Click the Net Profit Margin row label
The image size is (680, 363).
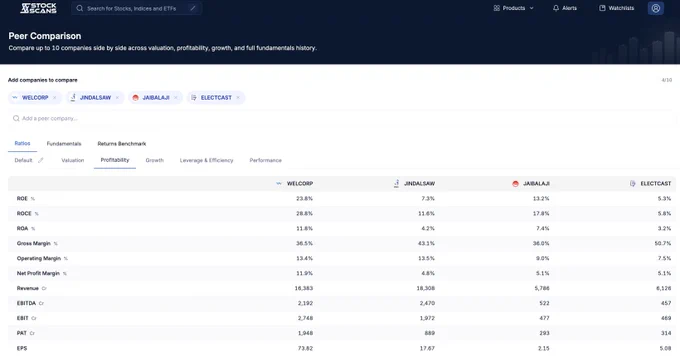38,273
